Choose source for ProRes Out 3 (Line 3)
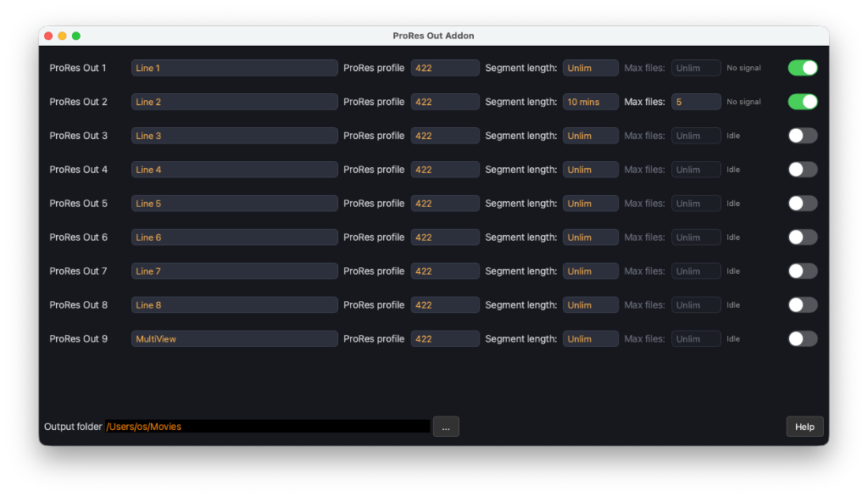Screen dimensions: 868x497 (x=234, y=135)
